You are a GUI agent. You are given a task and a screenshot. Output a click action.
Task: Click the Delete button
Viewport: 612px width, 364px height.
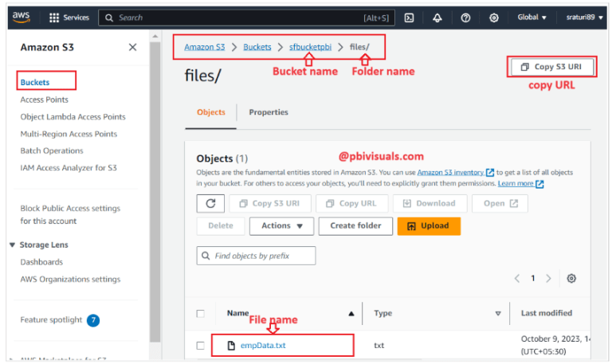tap(221, 226)
